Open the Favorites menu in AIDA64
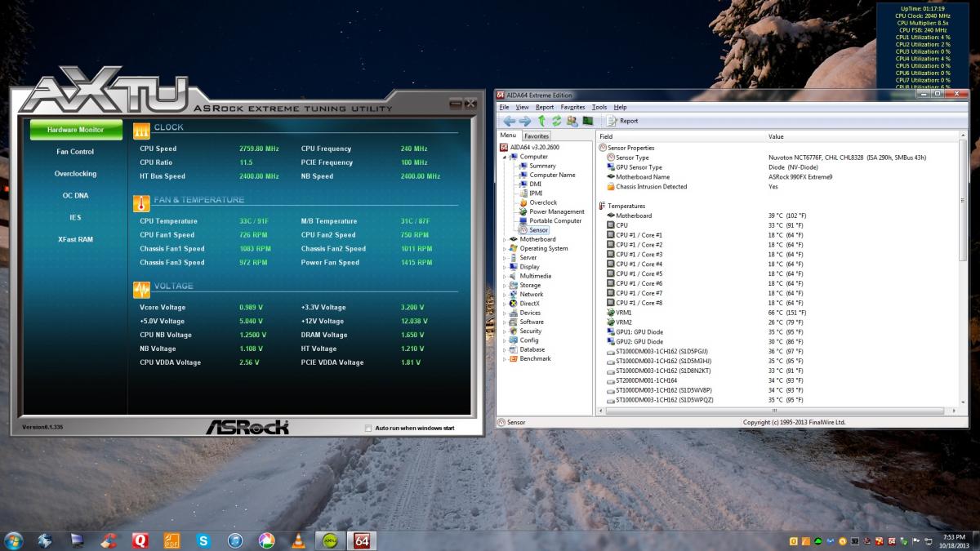This screenshot has height=551, width=980. tap(572, 107)
